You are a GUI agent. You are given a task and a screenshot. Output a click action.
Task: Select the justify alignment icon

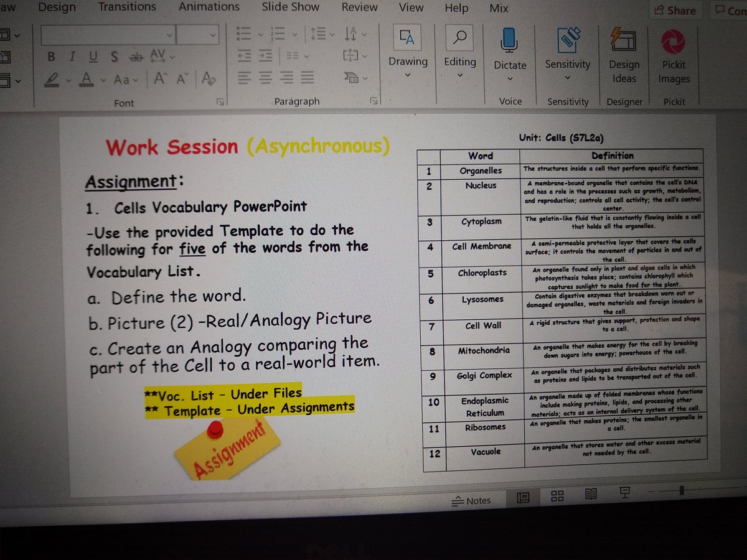pyautogui.click(x=307, y=77)
